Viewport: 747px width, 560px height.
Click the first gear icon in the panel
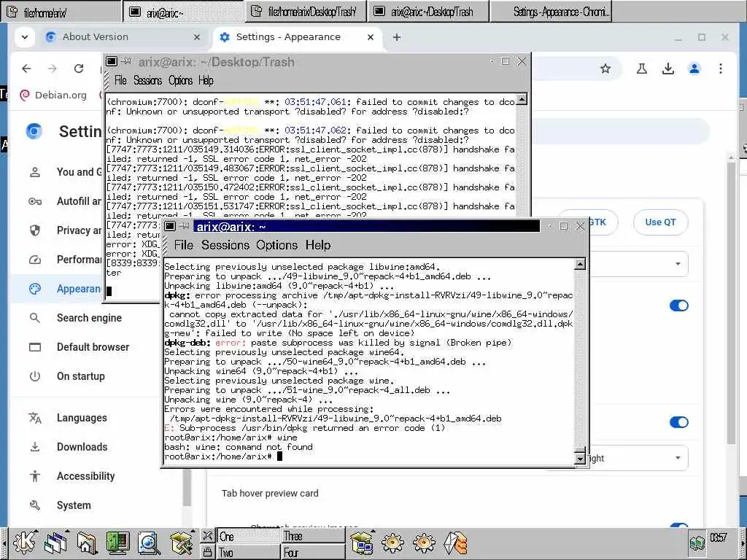(392, 542)
